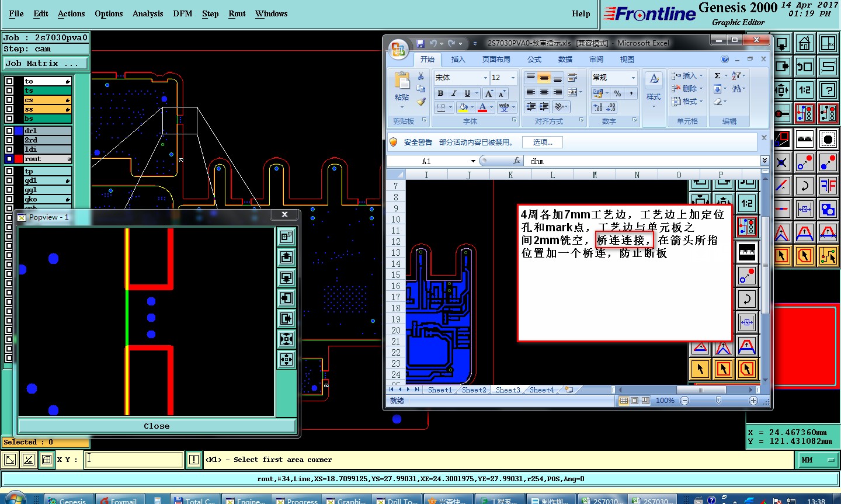Click the exclamation mark icon near coordinate input
Image resolution: width=841 pixels, height=504 pixels.
194,460
